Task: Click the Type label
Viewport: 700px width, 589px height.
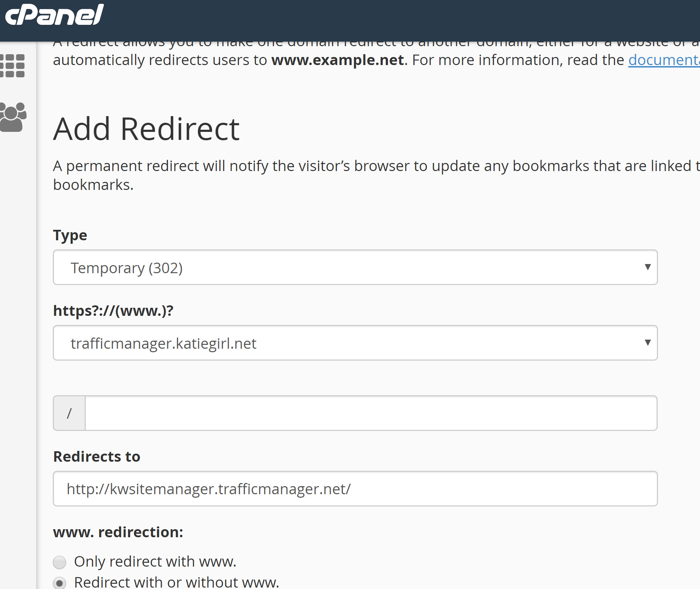Action: coord(70,235)
